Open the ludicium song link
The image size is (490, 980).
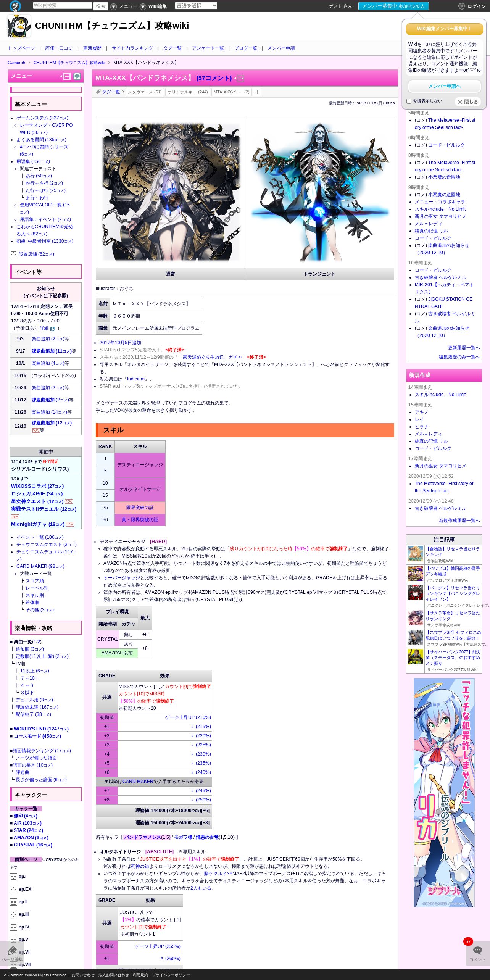[136, 379]
